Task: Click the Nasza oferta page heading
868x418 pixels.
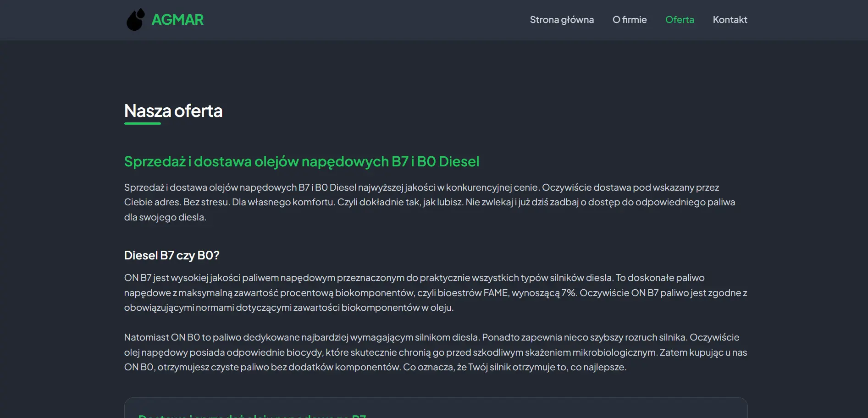Action: click(173, 111)
